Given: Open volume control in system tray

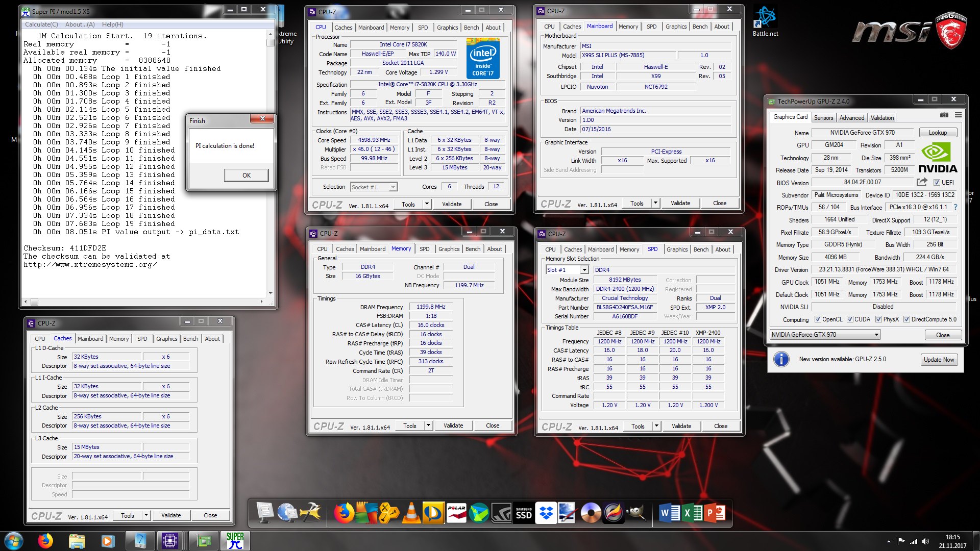Looking at the screenshot, I should point(925,541).
